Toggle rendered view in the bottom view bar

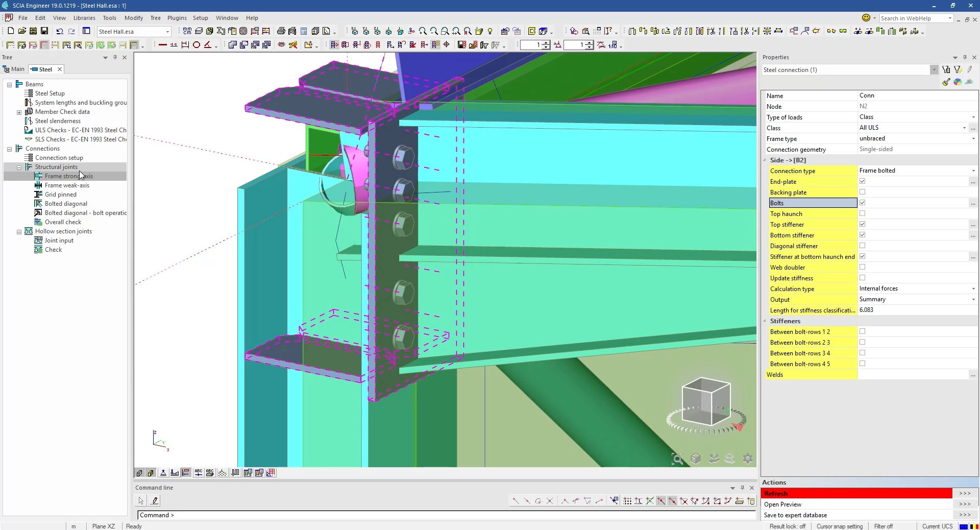(151, 472)
